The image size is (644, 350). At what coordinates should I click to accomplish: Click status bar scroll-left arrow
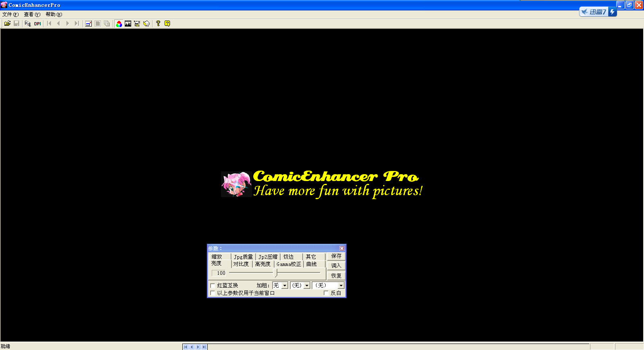(192, 347)
